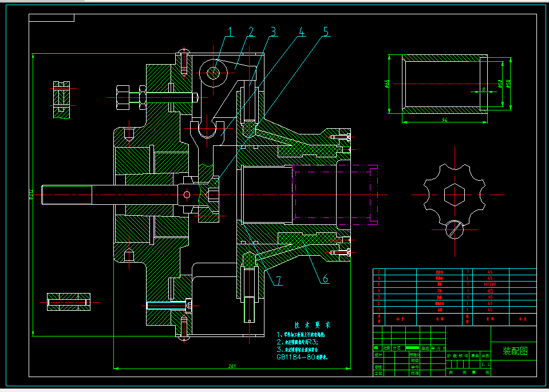Click balloon callout number 6
The width and height of the screenshot is (549, 392).
click(x=325, y=279)
